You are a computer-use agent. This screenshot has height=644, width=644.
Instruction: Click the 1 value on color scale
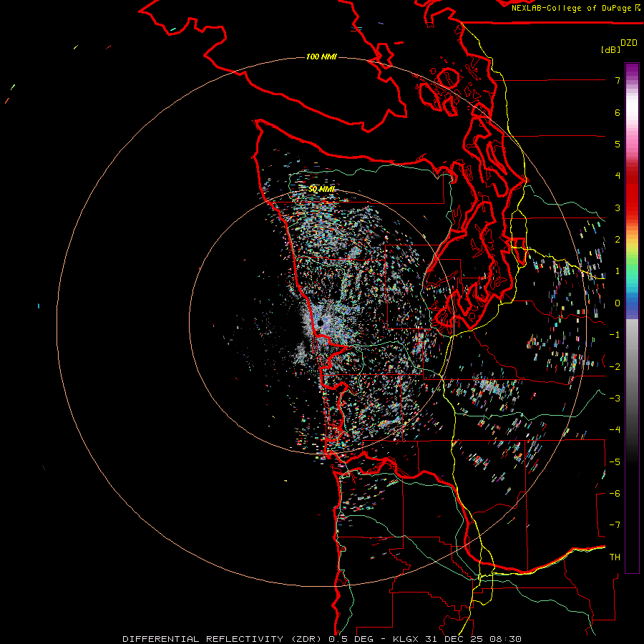618,271
